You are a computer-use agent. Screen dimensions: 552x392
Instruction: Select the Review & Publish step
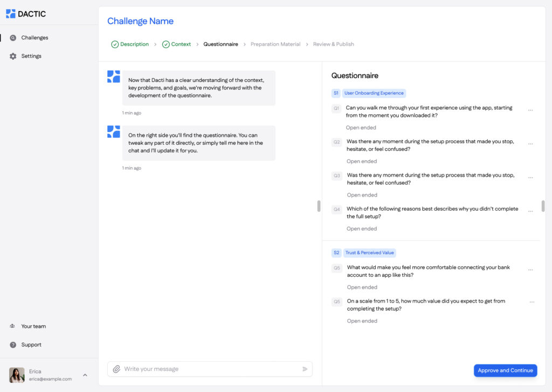pyautogui.click(x=333, y=44)
